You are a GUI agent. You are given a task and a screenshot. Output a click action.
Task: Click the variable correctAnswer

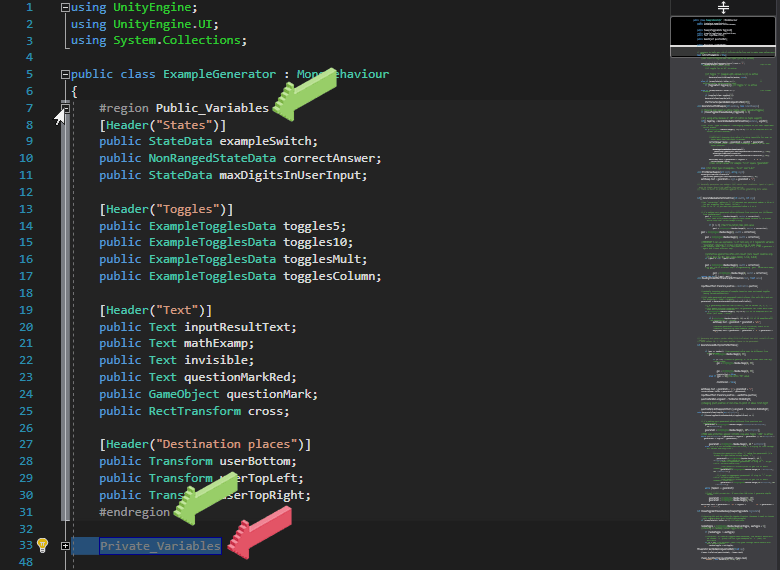click(x=329, y=158)
